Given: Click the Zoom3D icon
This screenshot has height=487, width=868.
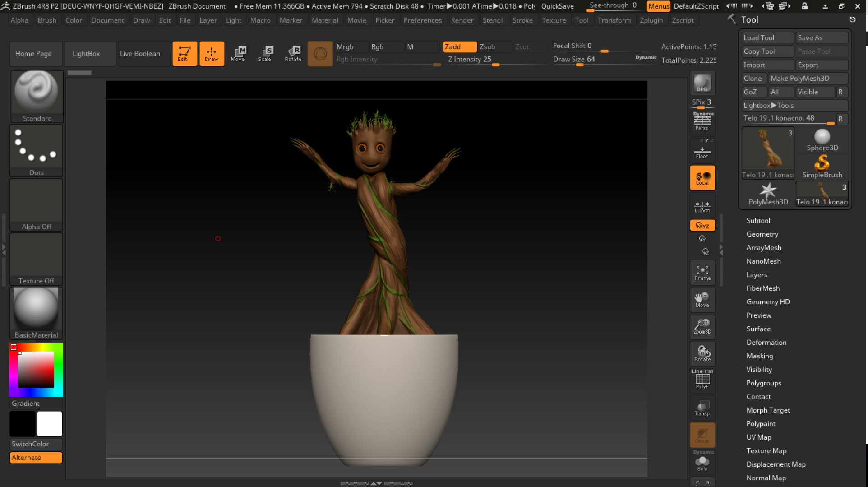Looking at the screenshot, I should [x=702, y=327].
